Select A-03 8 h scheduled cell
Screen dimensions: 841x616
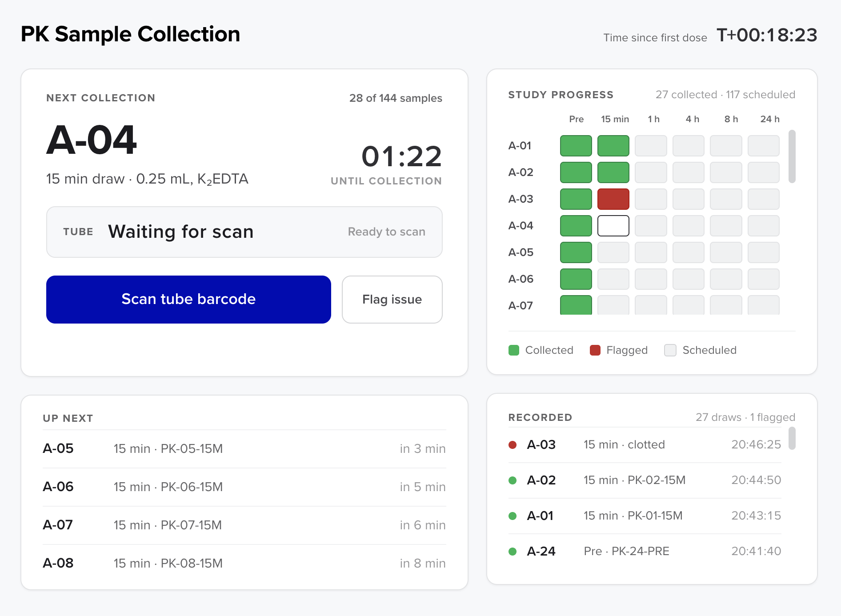click(x=726, y=199)
